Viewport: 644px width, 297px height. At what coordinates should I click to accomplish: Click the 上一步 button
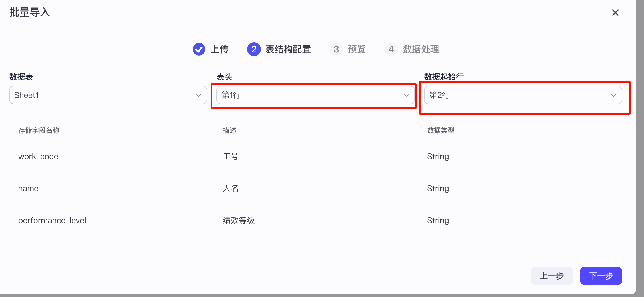click(x=552, y=276)
